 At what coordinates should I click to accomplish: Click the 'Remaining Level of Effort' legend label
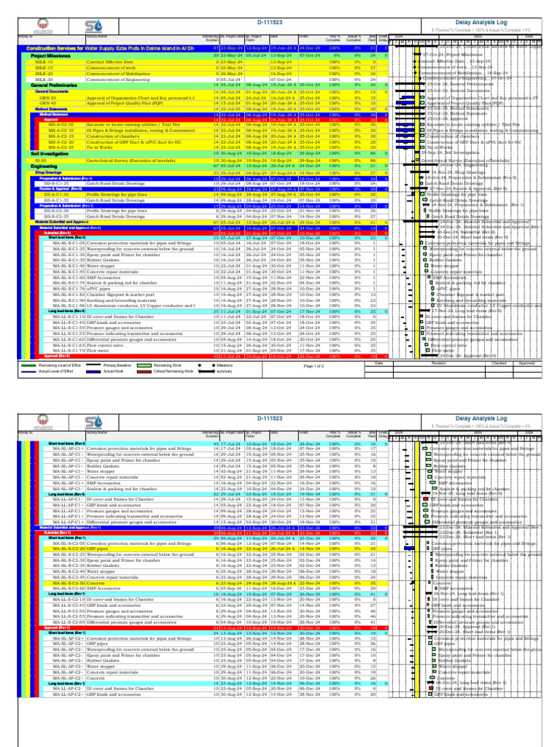(x=60, y=365)
